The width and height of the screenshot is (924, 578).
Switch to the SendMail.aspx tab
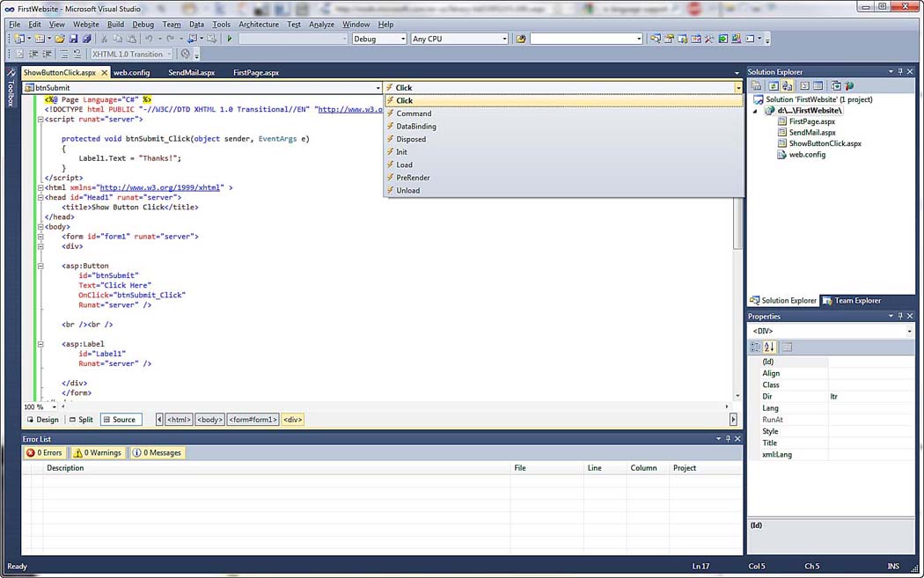coord(192,72)
